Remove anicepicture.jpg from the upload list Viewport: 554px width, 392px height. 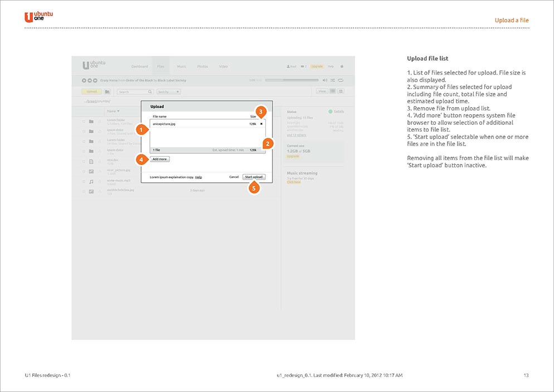261,124
